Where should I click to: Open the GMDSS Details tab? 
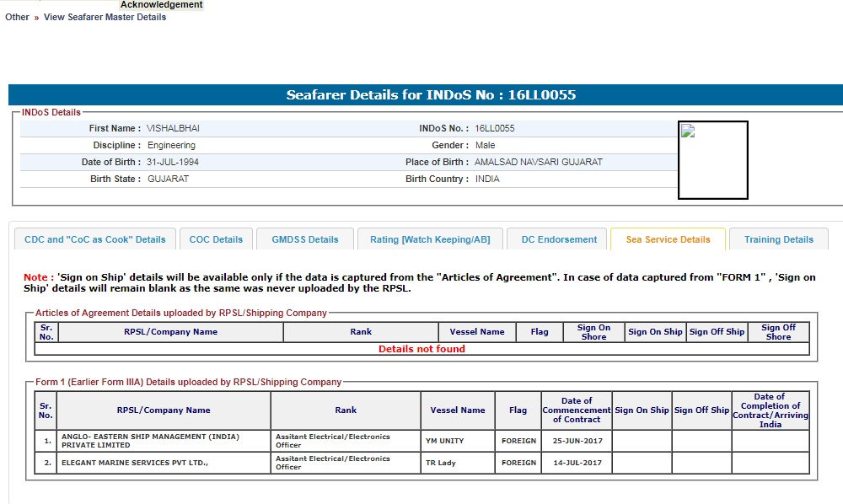pos(304,239)
